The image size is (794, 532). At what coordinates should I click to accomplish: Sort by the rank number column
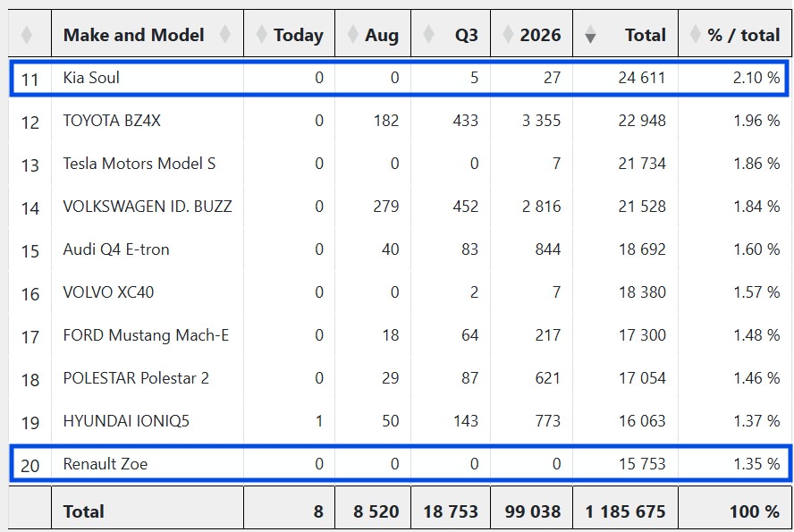pos(30,35)
